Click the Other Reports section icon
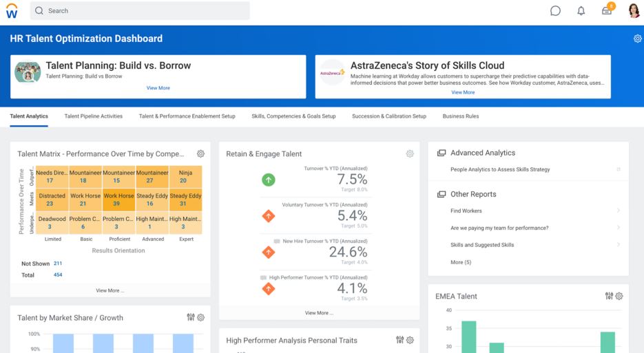This screenshot has width=644, height=353. tap(442, 194)
